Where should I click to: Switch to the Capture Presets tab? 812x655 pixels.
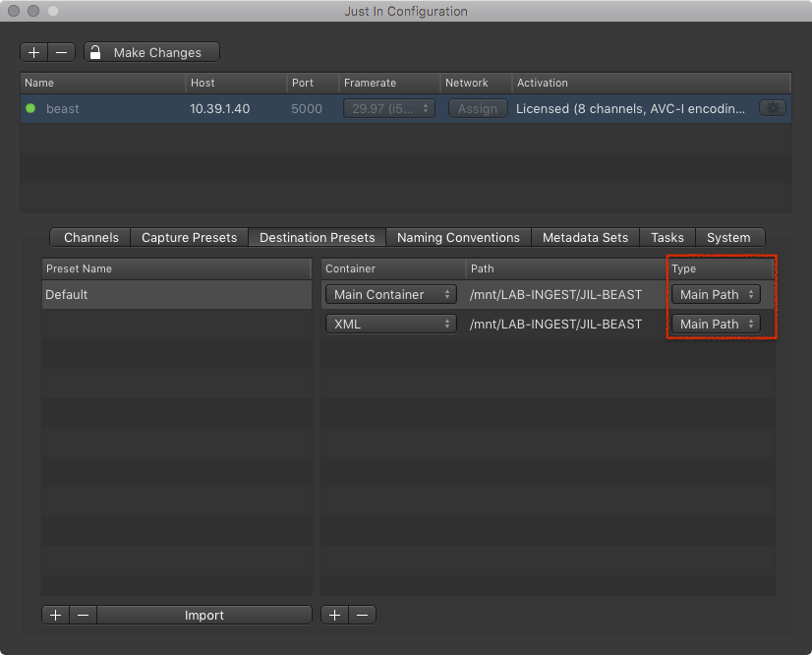(189, 237)
